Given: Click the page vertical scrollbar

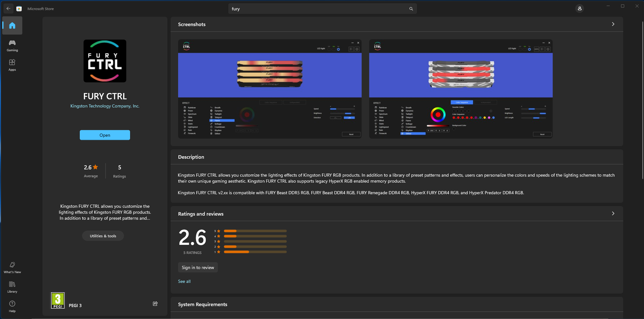Looking at the screenshot, I should (642, 101).
